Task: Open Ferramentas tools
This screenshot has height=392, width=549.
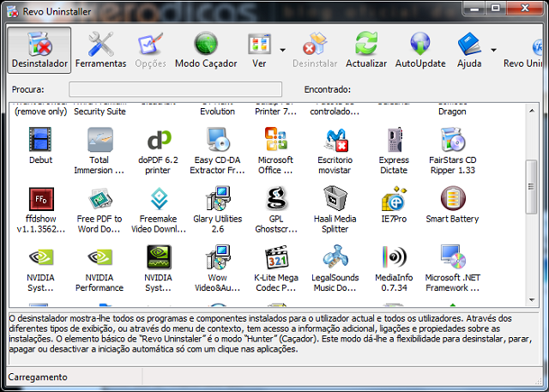Action: pos(101,50)
